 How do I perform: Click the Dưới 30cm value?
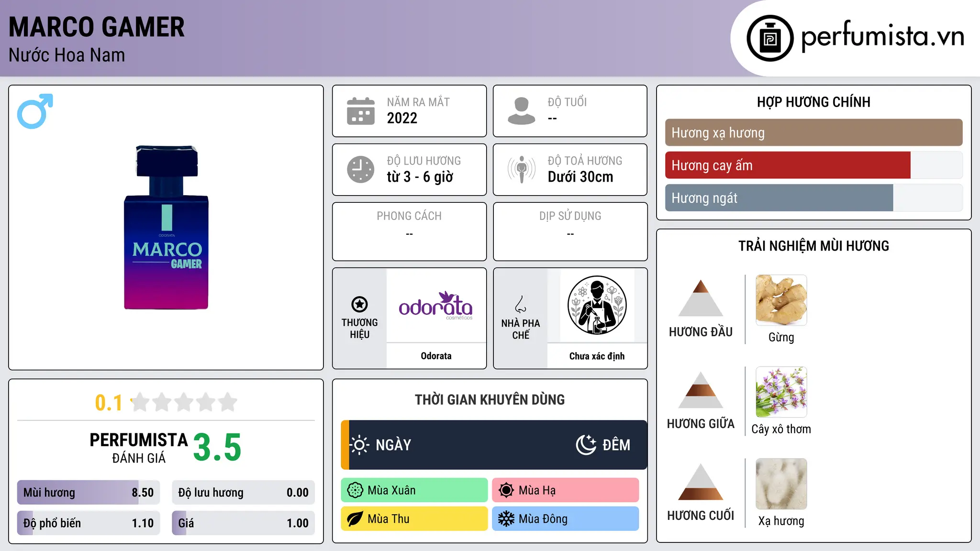point(580,176)
